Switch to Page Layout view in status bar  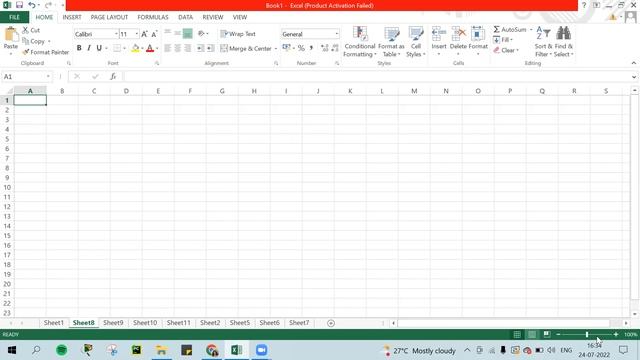[x=532, y=334]
